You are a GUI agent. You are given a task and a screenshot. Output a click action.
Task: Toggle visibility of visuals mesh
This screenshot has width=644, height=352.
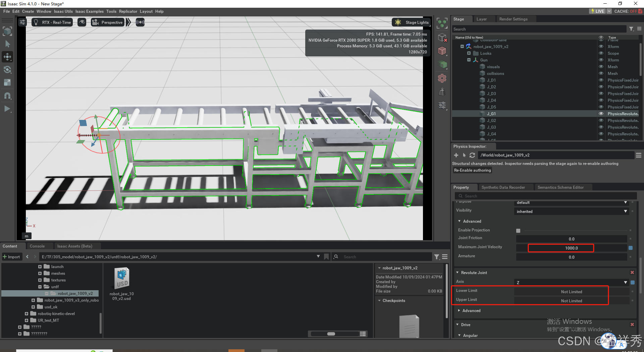[x=601, y=67]
